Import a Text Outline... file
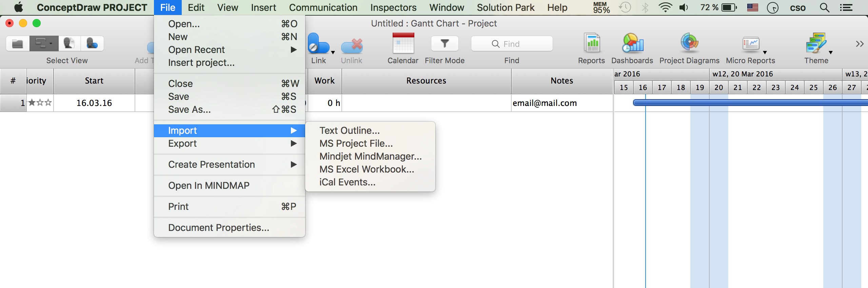 [x=370, y=130]
